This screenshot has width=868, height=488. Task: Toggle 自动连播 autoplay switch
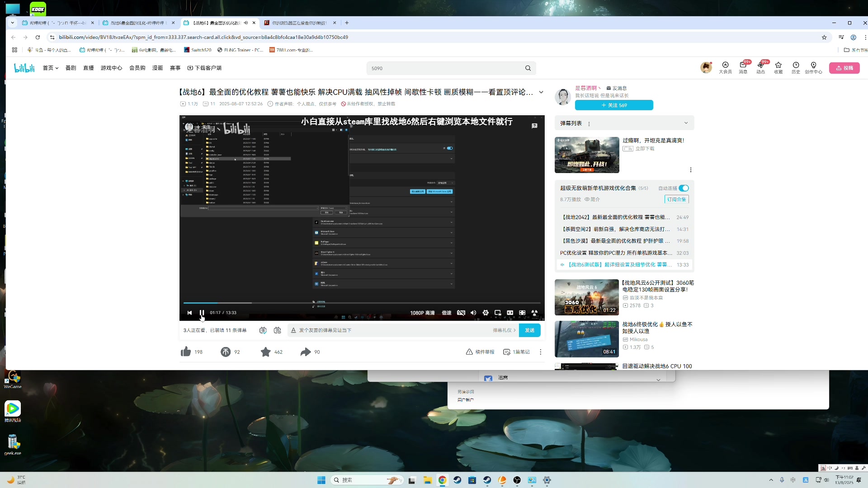[x=684, y=188]
